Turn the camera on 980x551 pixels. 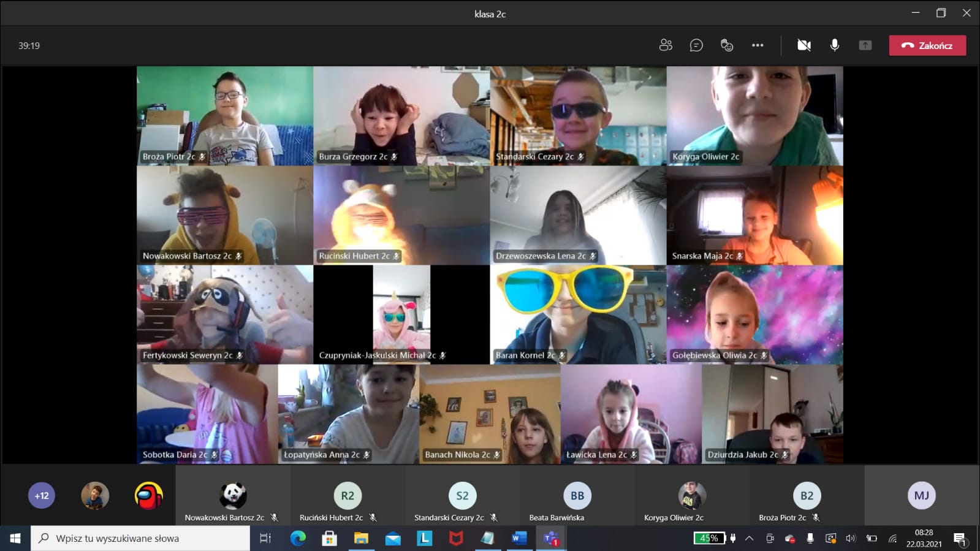(804, 45)
